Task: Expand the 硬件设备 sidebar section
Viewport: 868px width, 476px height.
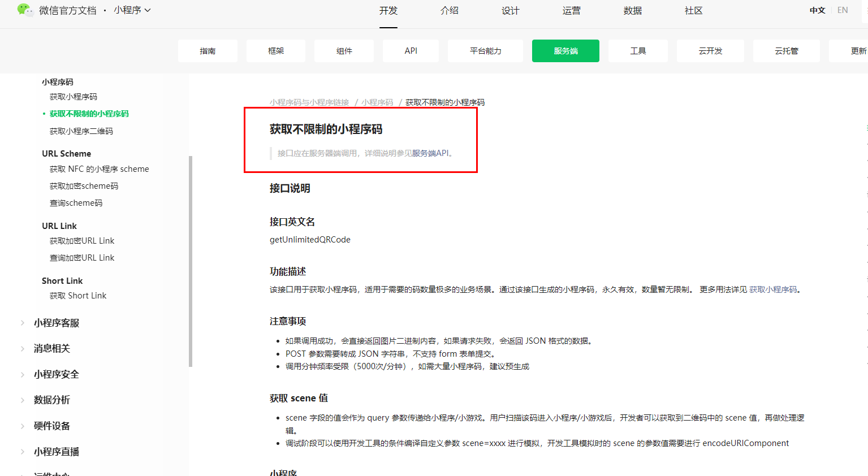Action: point(52,426)
